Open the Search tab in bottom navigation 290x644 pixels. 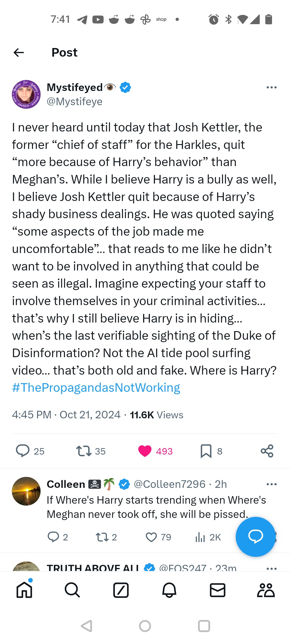73,590
